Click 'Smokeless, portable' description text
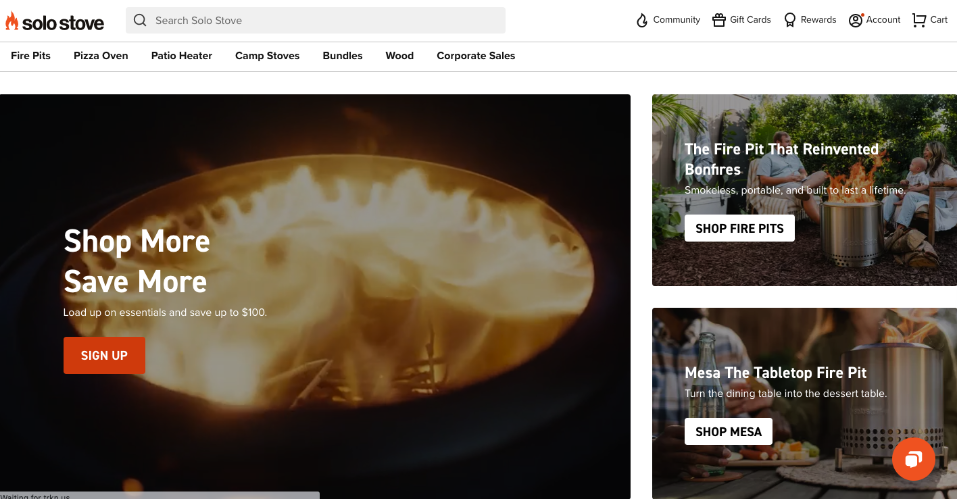Viewport: 957px width, 499px height. [x=795, y=190]
